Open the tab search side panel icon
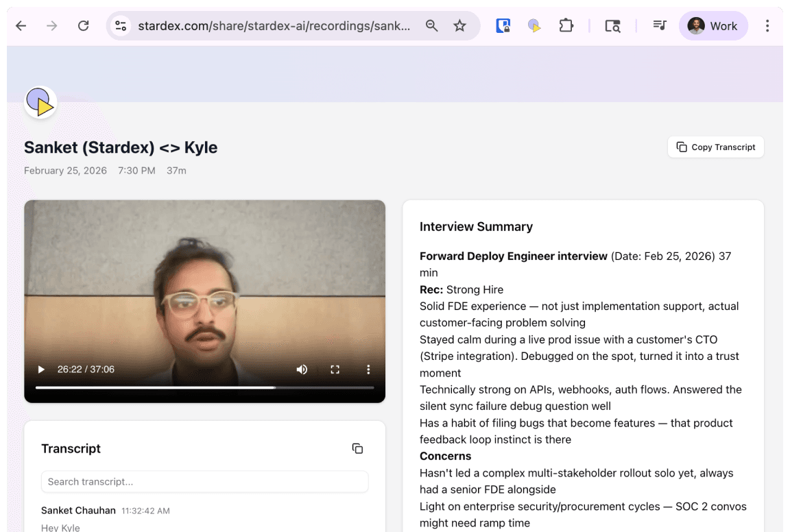 point(612,25)
